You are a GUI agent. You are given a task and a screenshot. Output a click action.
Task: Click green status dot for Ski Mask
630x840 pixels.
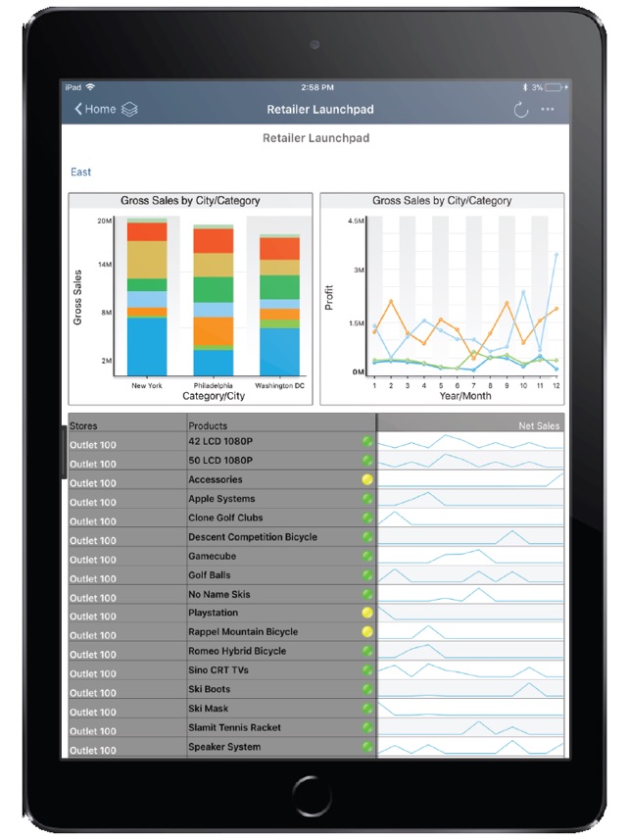tap(367, 709)
